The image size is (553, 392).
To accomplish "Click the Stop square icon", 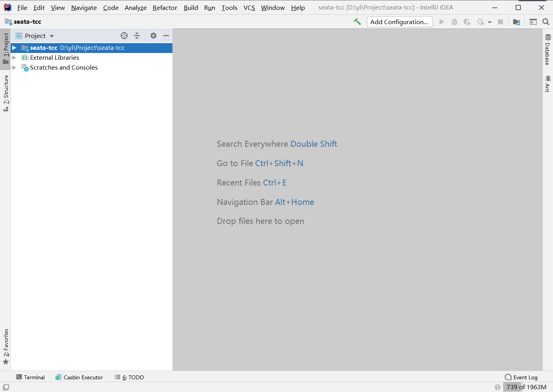I will [500, 22].
